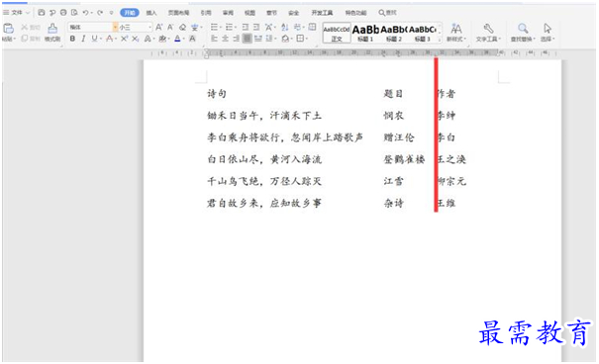599x364 pixels.
Task: Switch to the 章节 tab
Action: 271,13
